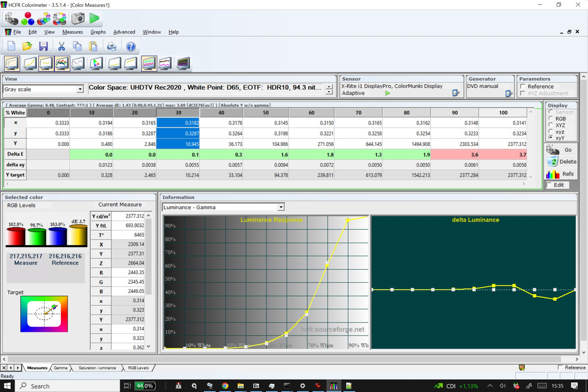Screen dimensions: 588x392
Task: Open a file with the folder icon
Action: pos(27,47)
